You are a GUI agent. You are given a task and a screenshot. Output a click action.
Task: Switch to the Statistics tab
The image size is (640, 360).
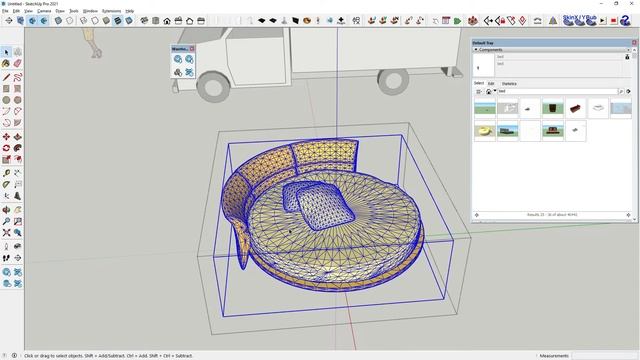(x=509, y=83)
